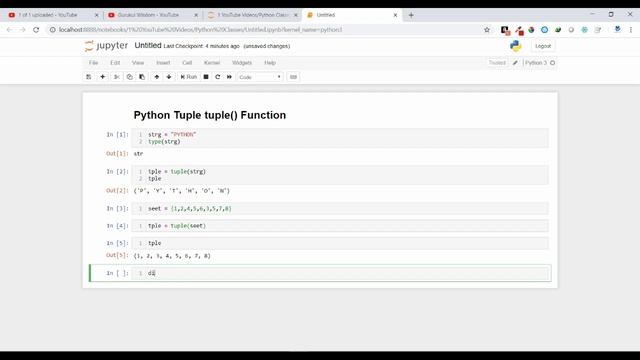This screenshot has width=640, height=360.
Task: Click the Out[1] str output
Action: pos(138,153)
